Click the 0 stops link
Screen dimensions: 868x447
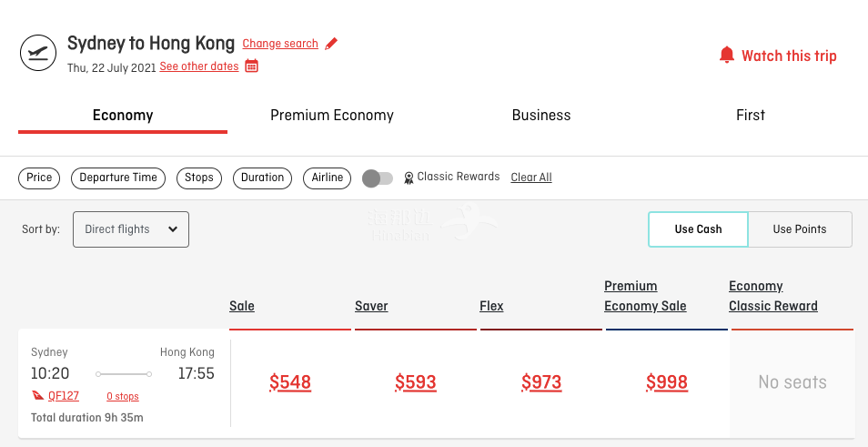click(123, 397)
